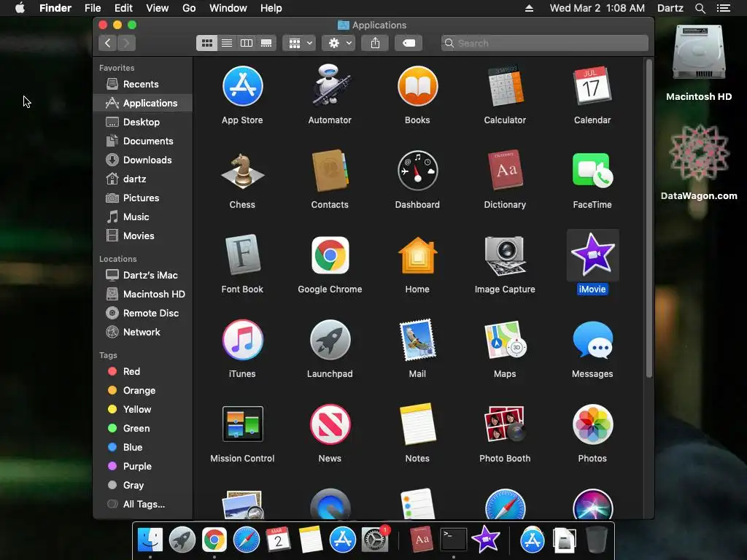Open Downloads in the sidebar
This screenshot has width=747, height=560.
(x=143, y=160)
